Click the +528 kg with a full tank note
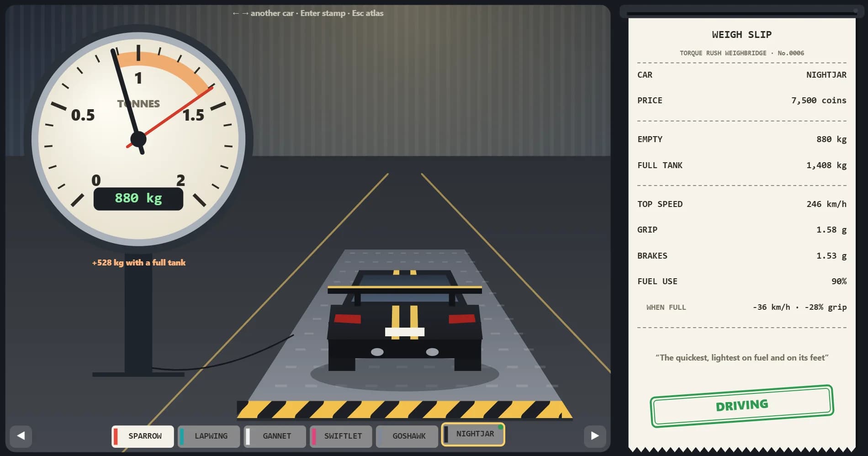868x456 pixels. pyautogui.click(x=139, y=263)
